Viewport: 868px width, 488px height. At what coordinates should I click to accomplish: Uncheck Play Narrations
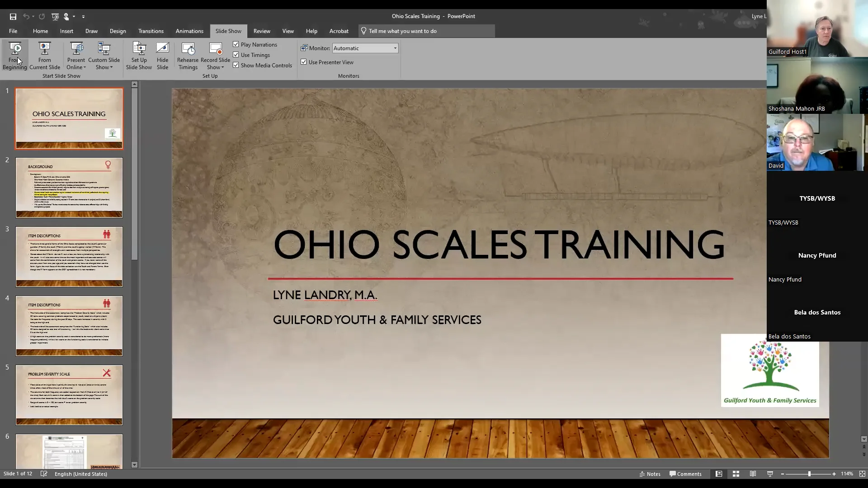point(236,44)
